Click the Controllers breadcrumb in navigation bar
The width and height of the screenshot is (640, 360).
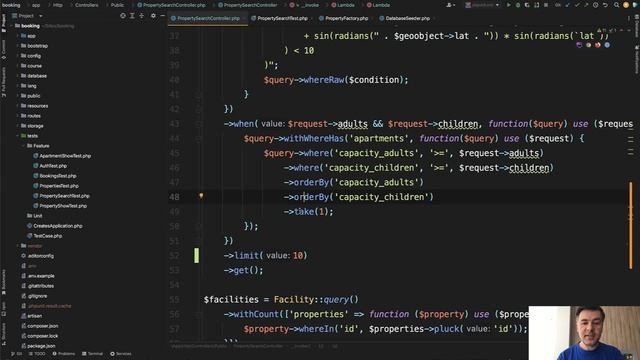tap(87, 5)
